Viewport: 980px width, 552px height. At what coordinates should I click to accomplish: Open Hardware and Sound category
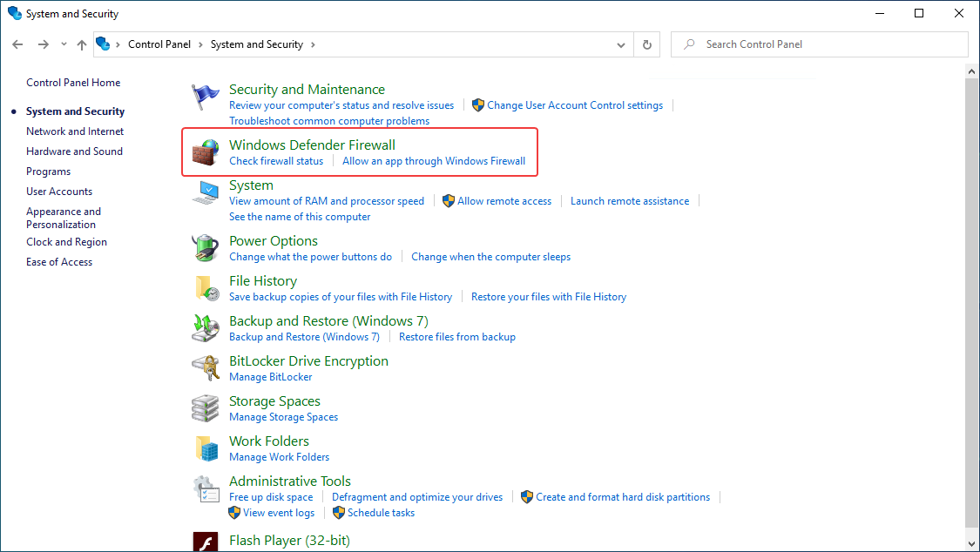coord(74,151)
